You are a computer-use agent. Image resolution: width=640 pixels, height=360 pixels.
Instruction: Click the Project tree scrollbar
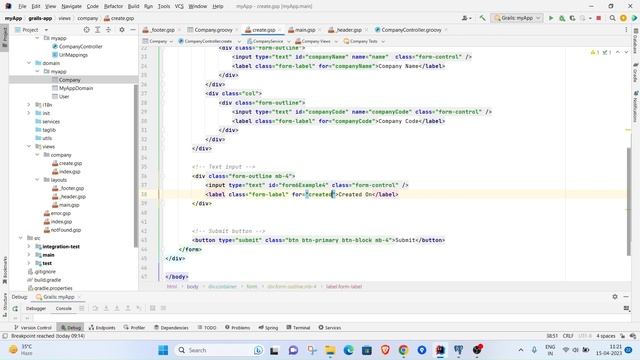[136, 165]
